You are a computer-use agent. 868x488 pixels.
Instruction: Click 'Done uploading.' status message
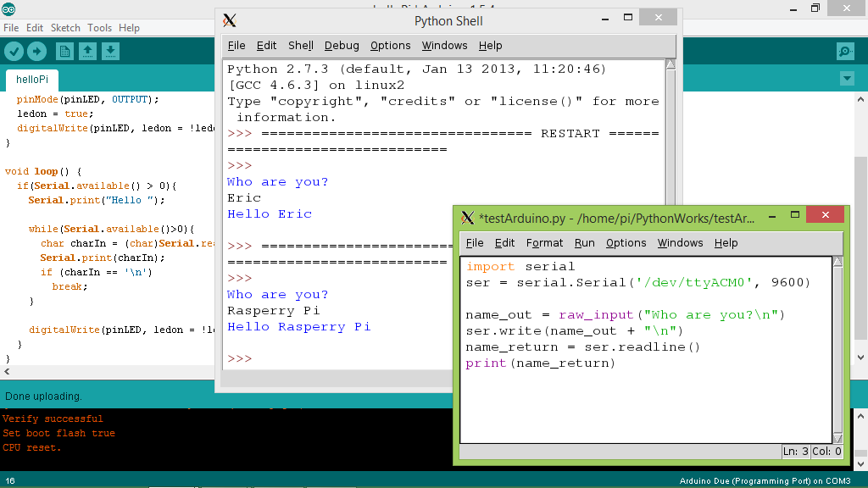click(x=43, y=396)
